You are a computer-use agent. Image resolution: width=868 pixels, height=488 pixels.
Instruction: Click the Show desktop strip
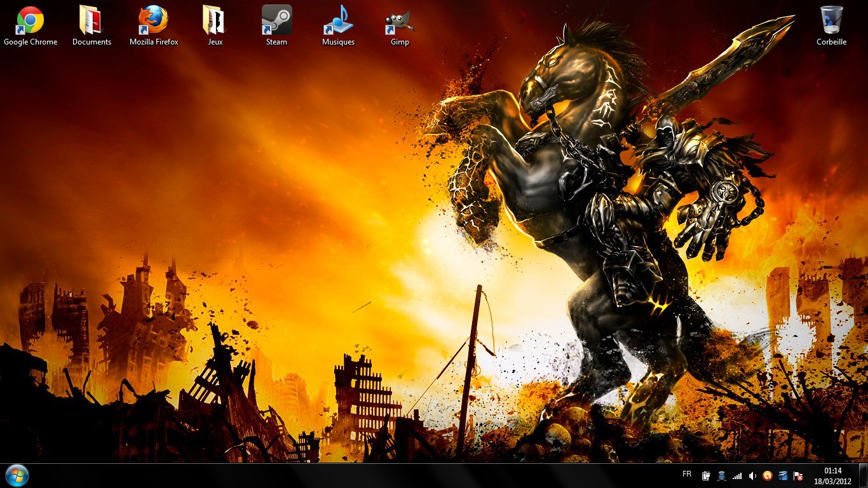point(863,476)
